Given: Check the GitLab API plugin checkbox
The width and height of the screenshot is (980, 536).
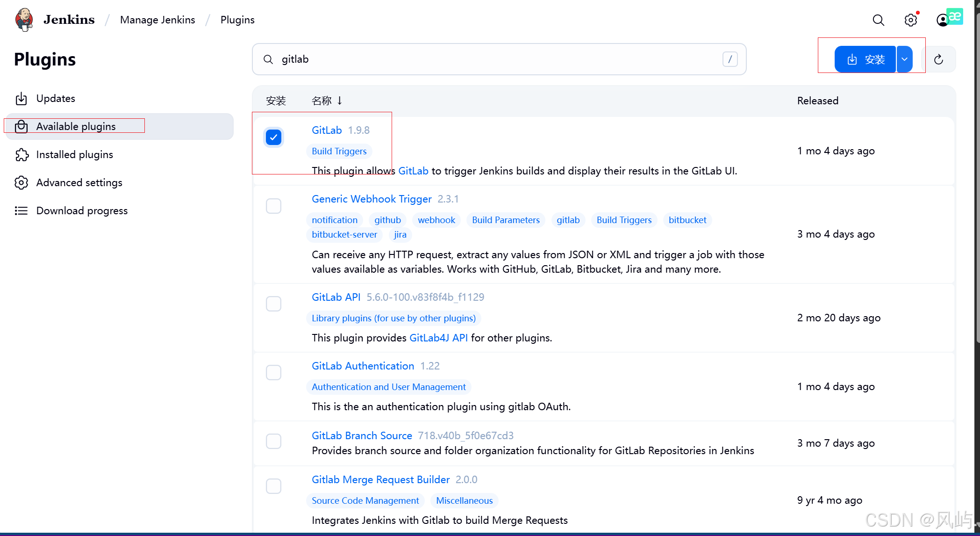Looking at the screenshot, I should (x=274, y=304).
